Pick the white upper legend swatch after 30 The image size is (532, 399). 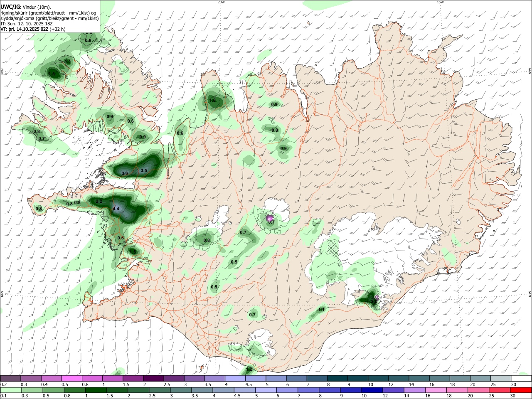tap(522, 378)
